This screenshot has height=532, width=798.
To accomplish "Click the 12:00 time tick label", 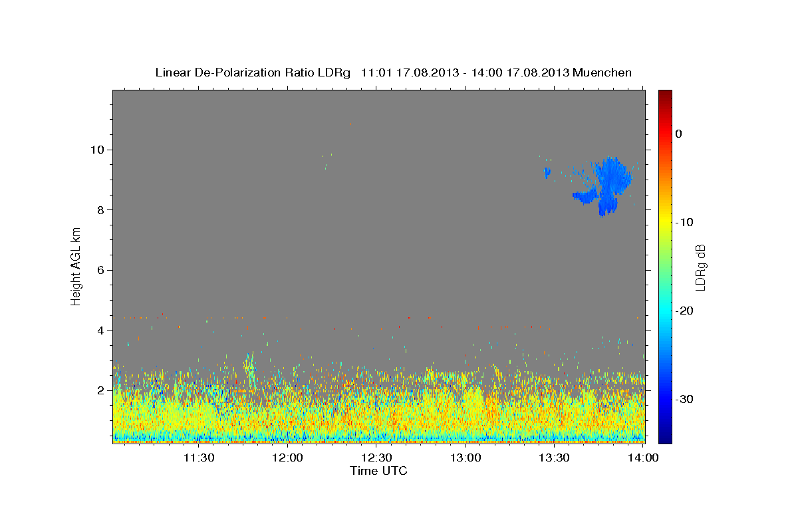I will [x=288, y=458].
